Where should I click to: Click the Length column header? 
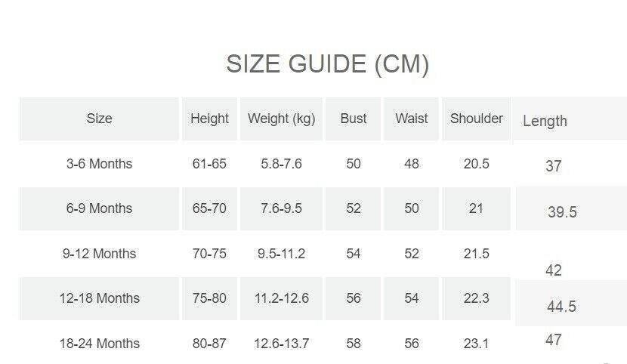(545, 121)
